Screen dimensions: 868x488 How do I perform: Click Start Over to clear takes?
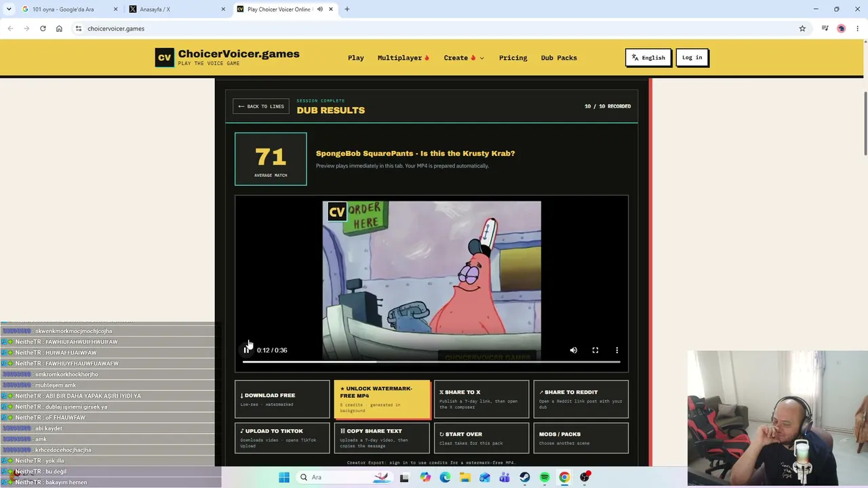coord(481,438)
